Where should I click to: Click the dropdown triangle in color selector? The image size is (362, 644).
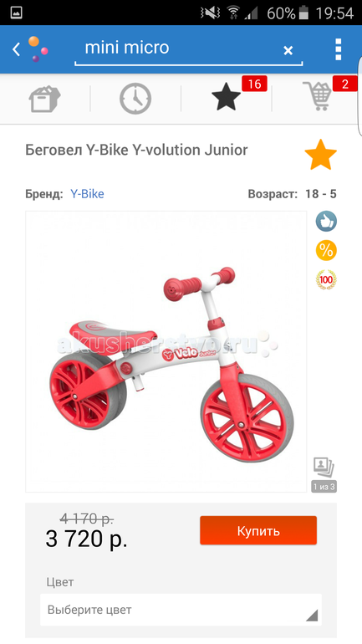coord(312,615)
